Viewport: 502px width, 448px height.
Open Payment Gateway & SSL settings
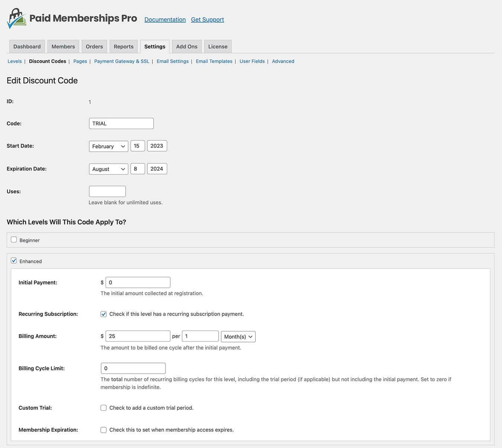122,61
